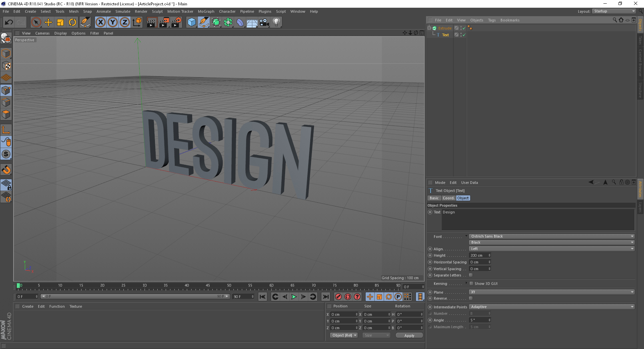The width and height of the screenshot is (644, 349).
Task: Select the Live Selection tool
Action: pos(36,22)
